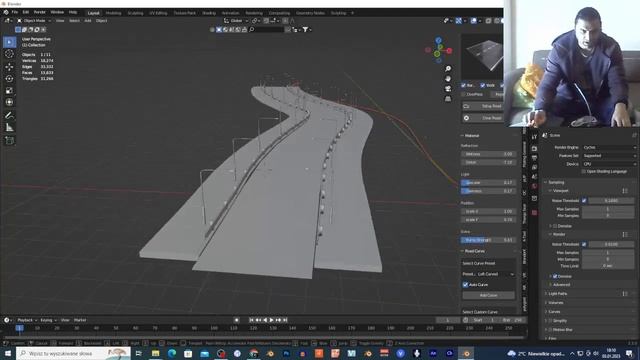Open the Keying menu in timeline
The width and height of the screenshot is (640, 360).
tap(48, 320)
